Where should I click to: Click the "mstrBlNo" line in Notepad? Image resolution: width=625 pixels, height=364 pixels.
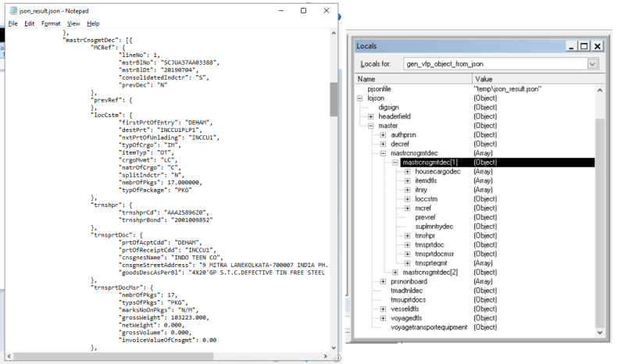tap(169, 62)
